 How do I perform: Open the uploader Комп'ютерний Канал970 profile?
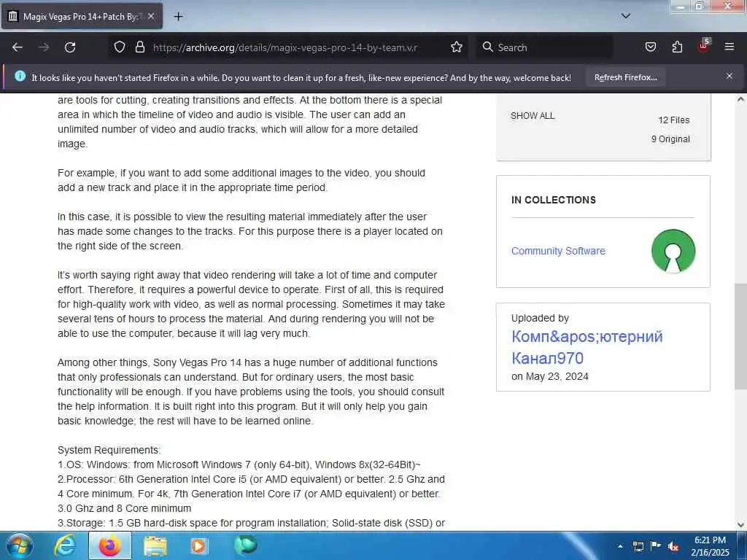pyautogui.click(x=587, y=347)
